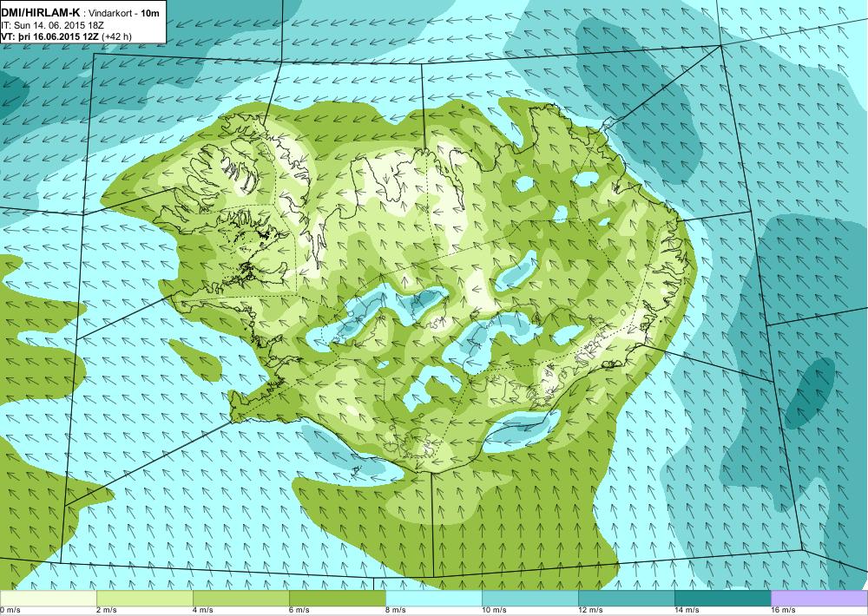Click the 14–16 m/s dark teal swatch
The image size is (868, 616).
(x=723, y=598)
